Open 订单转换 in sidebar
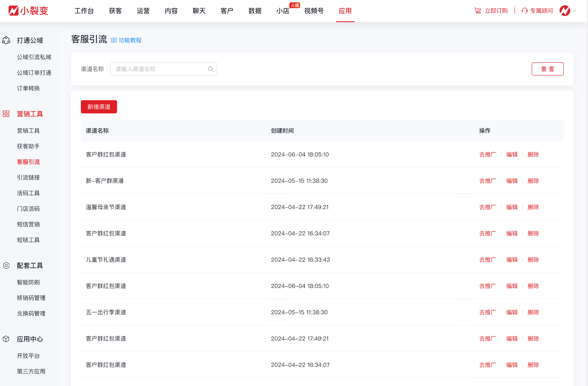 (x=28, y=88)
